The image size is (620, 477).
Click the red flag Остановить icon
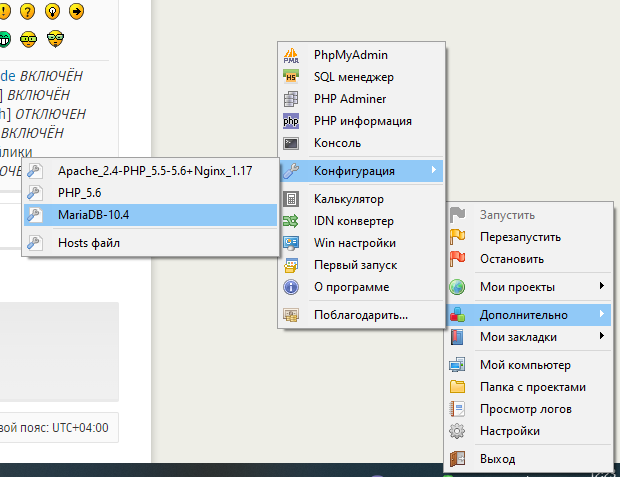click(x=458, y=259)
